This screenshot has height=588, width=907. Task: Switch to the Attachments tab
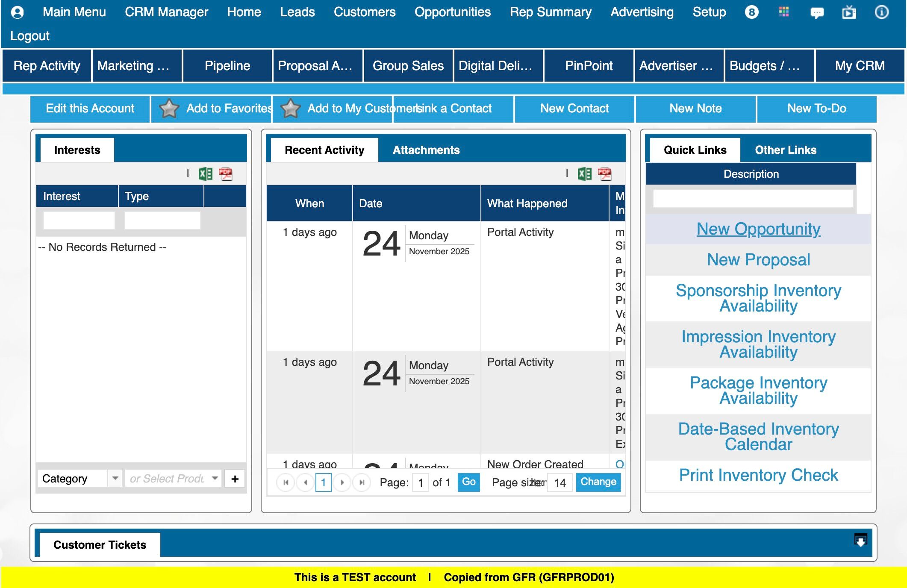[x=426, y=150]
